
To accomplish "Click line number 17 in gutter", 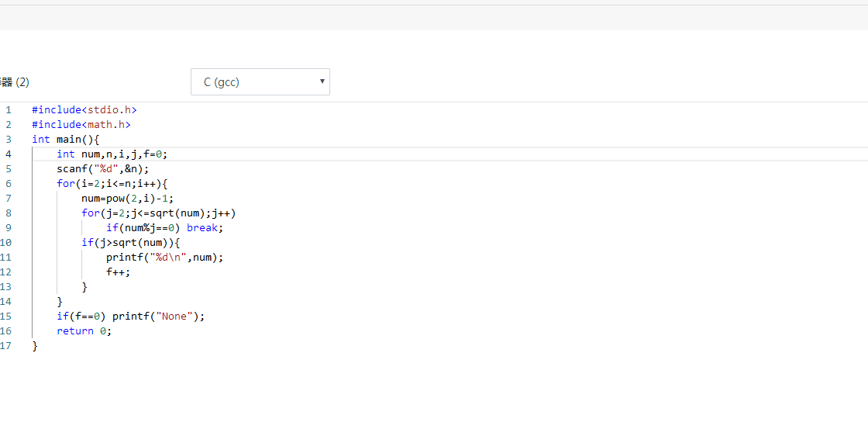I will pyautogui.click(x=6, y=346).
